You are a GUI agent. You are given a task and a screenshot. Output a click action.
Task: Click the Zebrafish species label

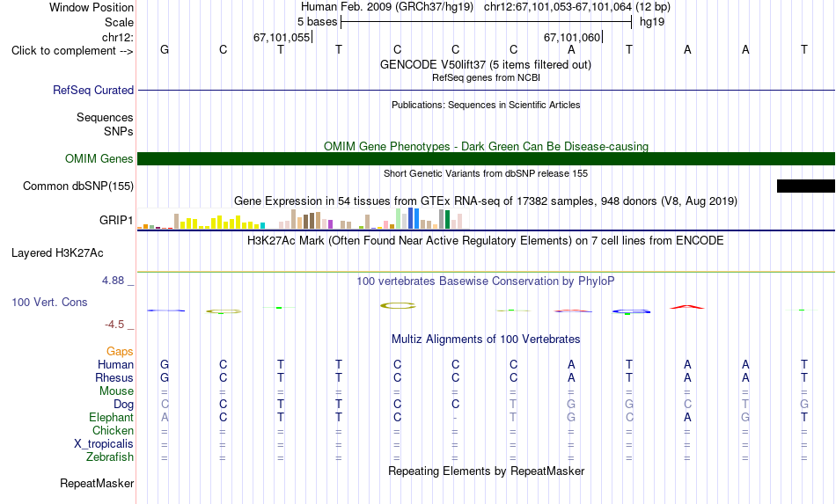point(110,457)
